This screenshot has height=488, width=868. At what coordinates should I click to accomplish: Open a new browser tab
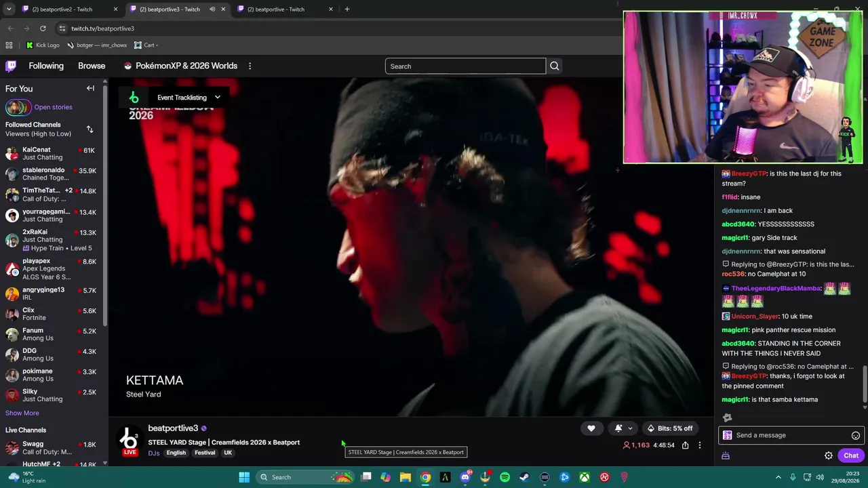347,9
